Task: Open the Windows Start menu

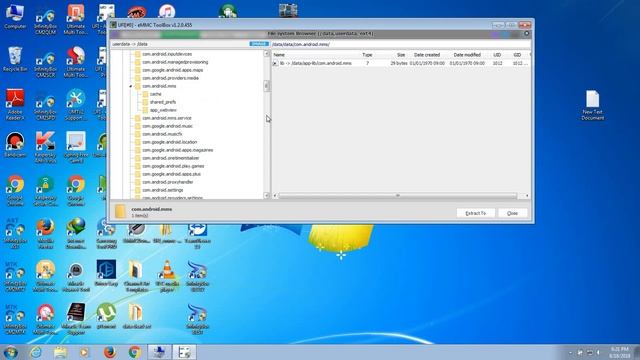Action: (x=11, y=352)
